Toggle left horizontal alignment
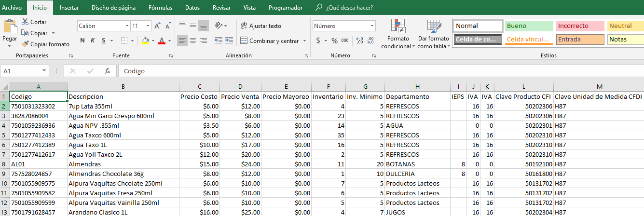This screenshot has height=216, width=644. coord(182,40)
